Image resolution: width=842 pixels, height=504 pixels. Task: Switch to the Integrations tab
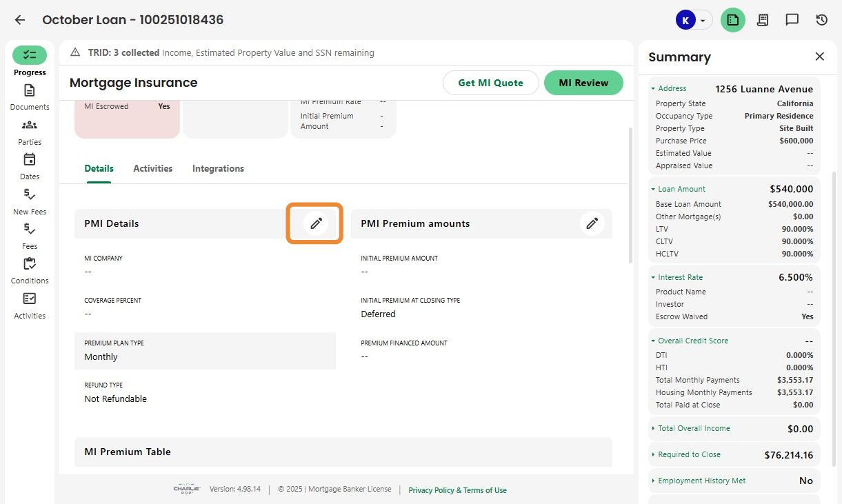point(218,168)
